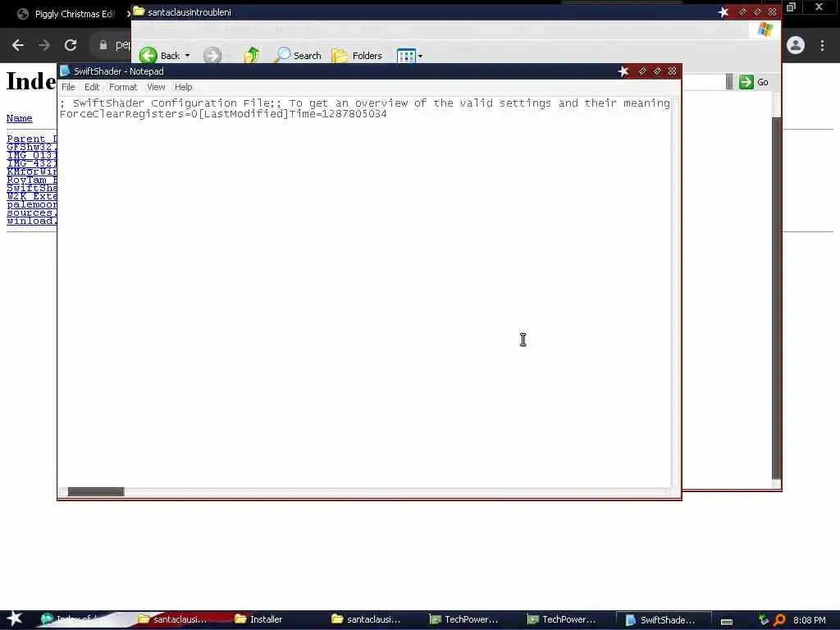Open the Parent Directory link

coord(32,139)
